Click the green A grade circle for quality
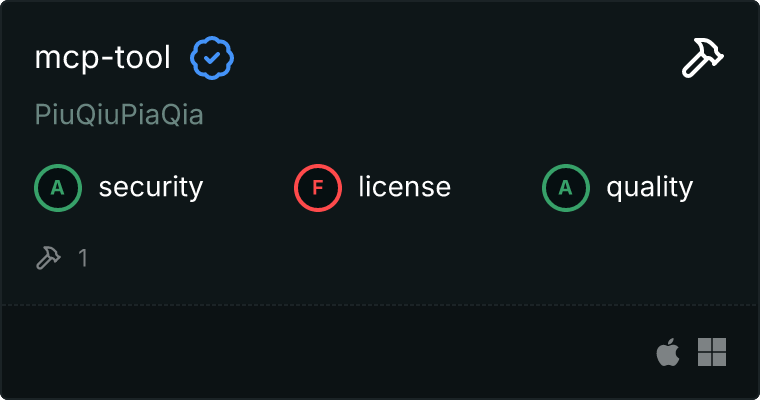The image size is (760, 400). point(566,187)
